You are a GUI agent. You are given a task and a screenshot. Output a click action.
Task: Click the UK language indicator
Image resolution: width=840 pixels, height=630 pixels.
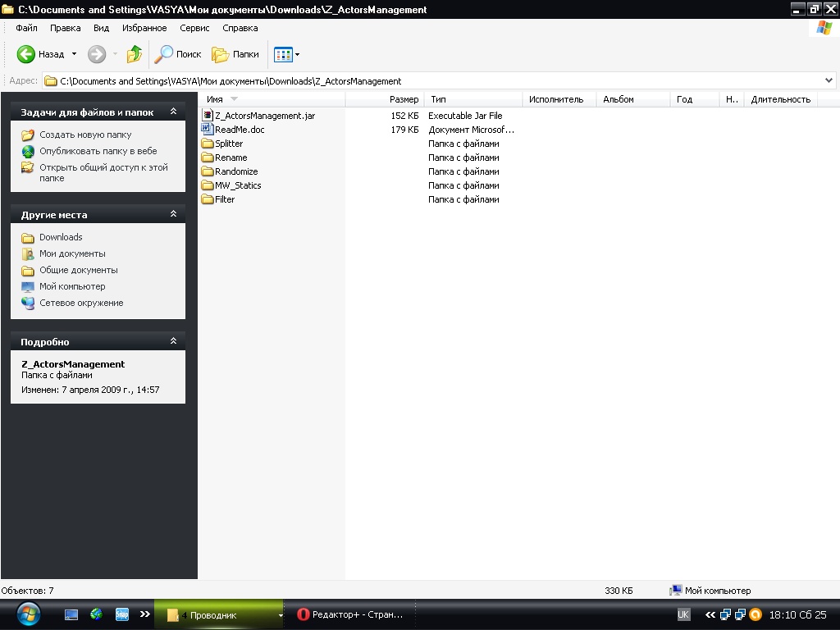[x=683, y=614]
